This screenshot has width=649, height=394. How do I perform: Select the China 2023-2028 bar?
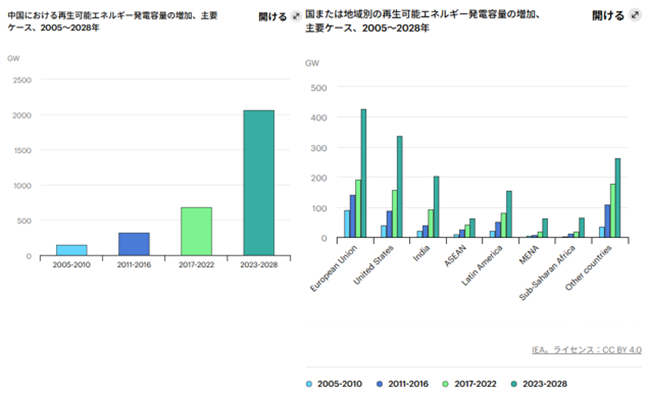259,183
